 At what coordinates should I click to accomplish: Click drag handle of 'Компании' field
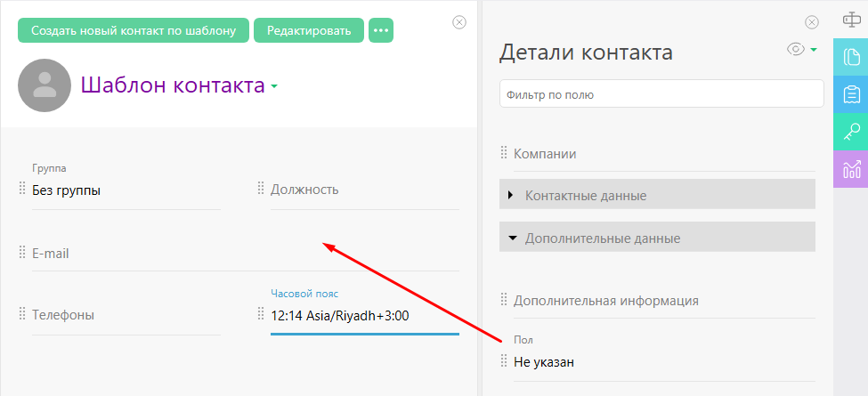click(504, 153)
